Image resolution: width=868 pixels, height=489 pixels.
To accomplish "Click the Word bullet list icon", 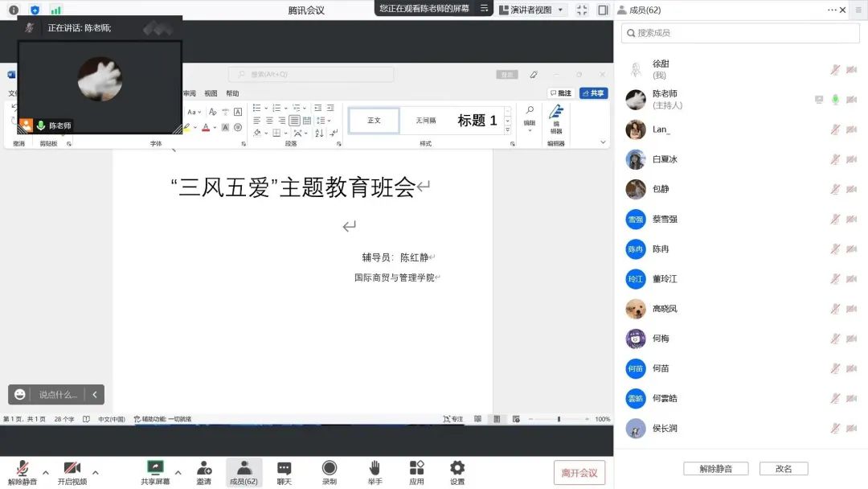I will pyautogui.click(x=257, y=108).
